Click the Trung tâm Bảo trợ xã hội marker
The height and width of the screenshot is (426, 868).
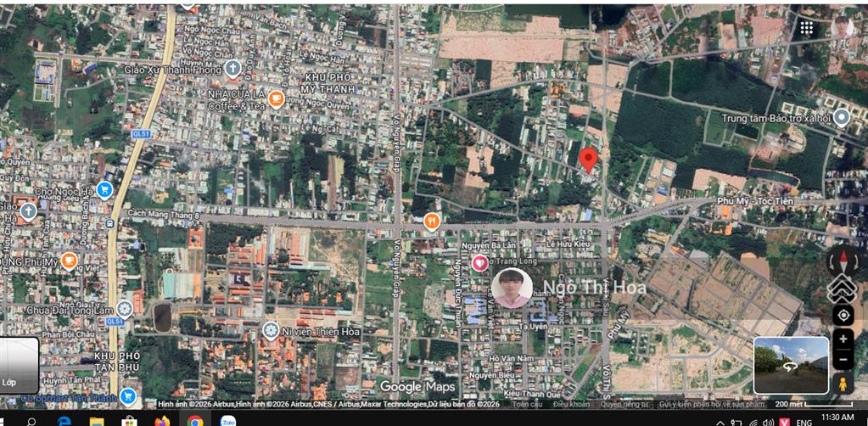842,118
